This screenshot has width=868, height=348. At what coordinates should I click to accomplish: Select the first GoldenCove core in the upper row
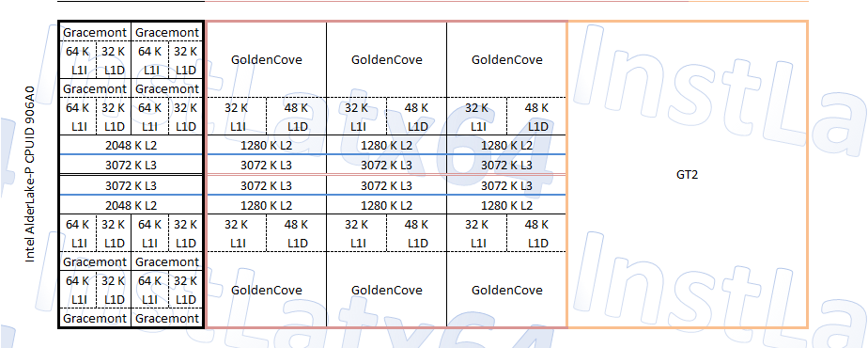pyautogui.click(x=266, y=59)
